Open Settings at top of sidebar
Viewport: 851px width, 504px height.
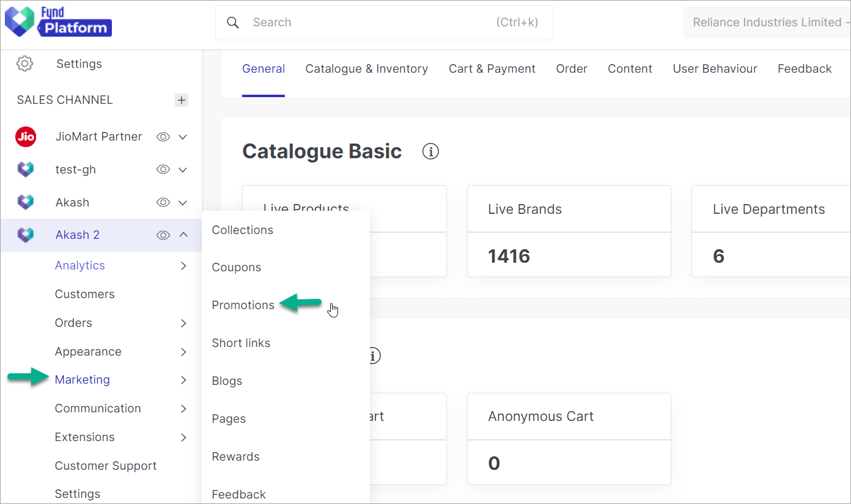coord(79,64)
